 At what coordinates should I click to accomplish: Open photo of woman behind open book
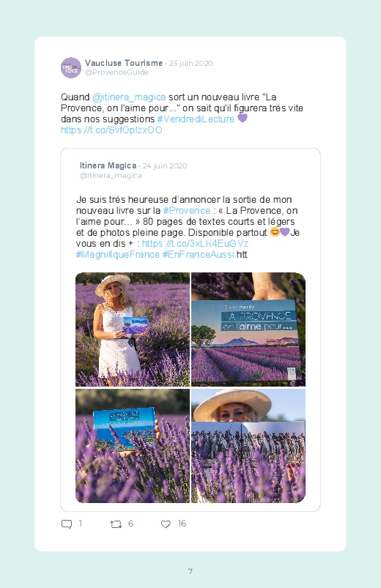[248, 446]
